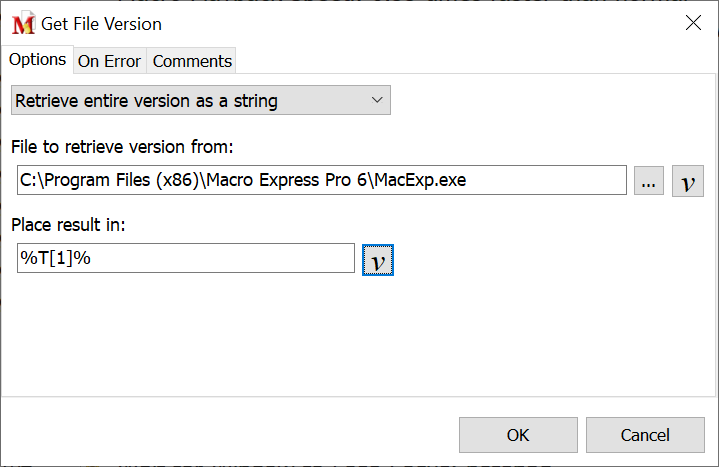
Task: Expand the version retrieval type dropdown
Action: click(200, 101)
